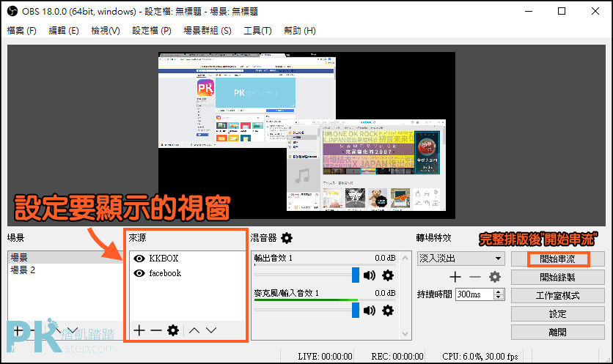Open the 設定 button
Viewport: 613px width, 364px height.
[558, 314]
